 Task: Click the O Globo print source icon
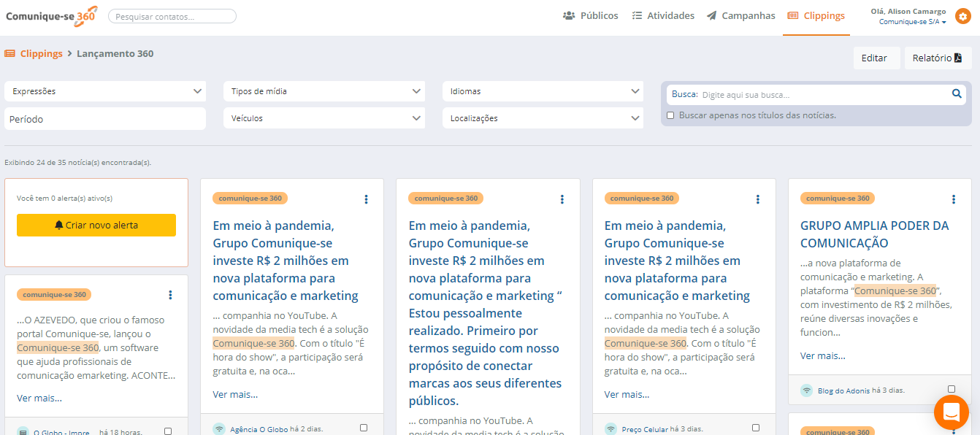pos(23,431)
